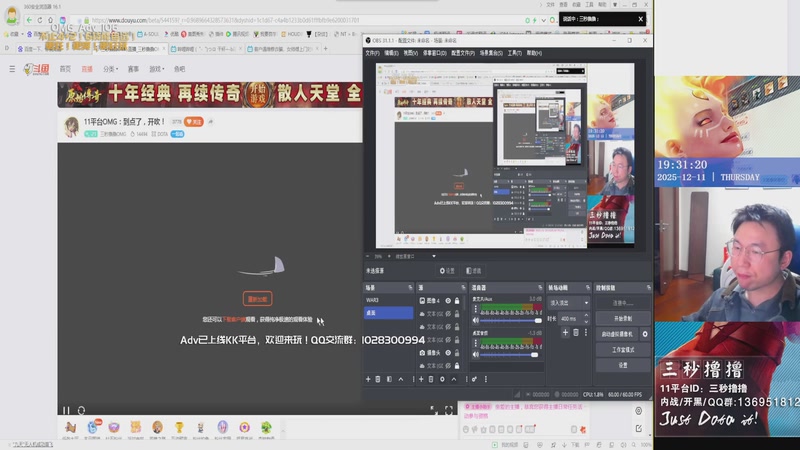
Task: Share the stream via the arrow icon near 关注
Action: coord(211,122)
